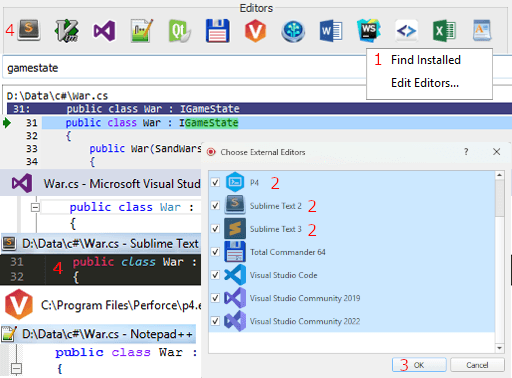Uncheck Visual Studio Community 2019 checkbox

click(x=215, y=298)
